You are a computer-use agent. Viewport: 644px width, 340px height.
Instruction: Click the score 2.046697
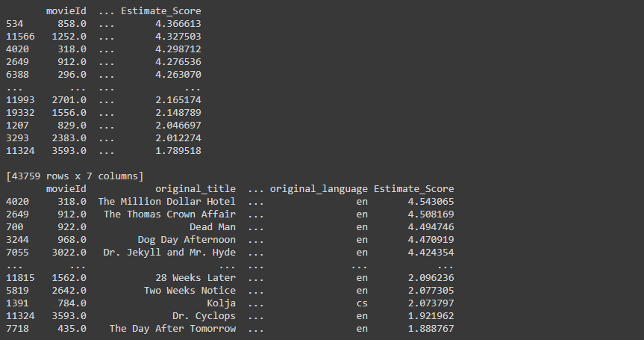coord(178,126)
